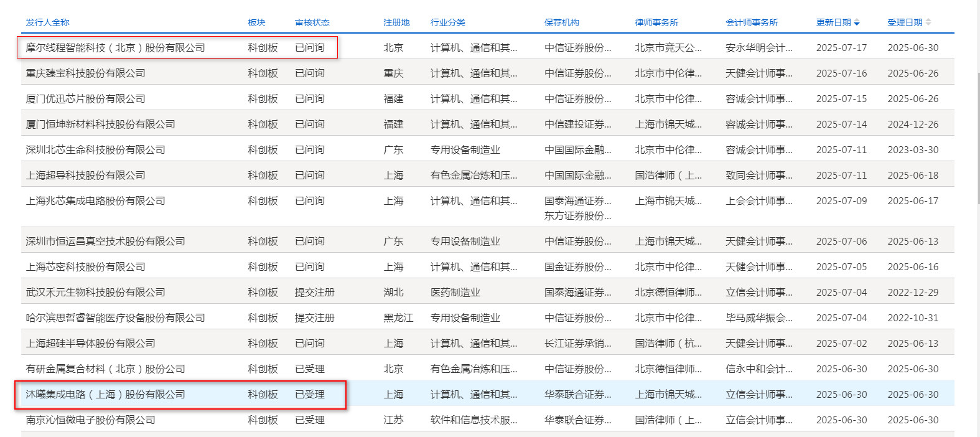
Task: Click the 注册地 column header
Action: (x=396, y=22)
